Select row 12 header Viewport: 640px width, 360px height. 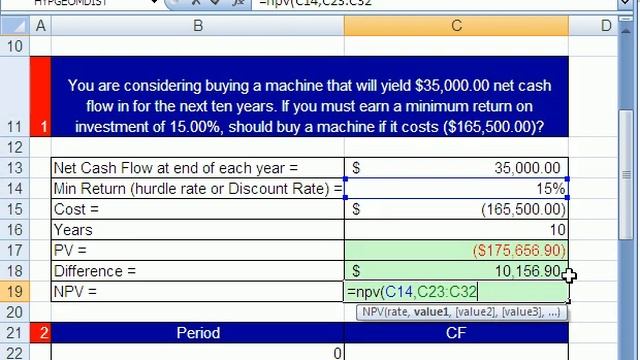tap(15, 147)
